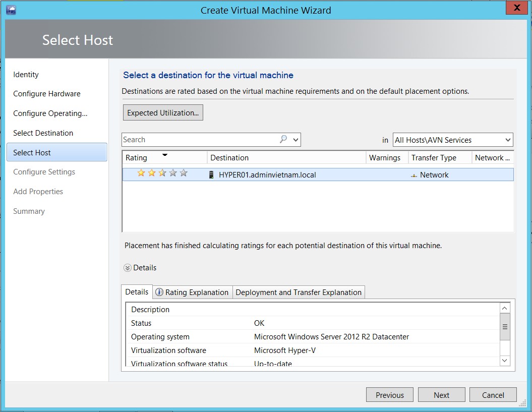Sort by the Network column header
Image resolution: width=532 pixels, height=412 pixels.
[x=492, y=157]
